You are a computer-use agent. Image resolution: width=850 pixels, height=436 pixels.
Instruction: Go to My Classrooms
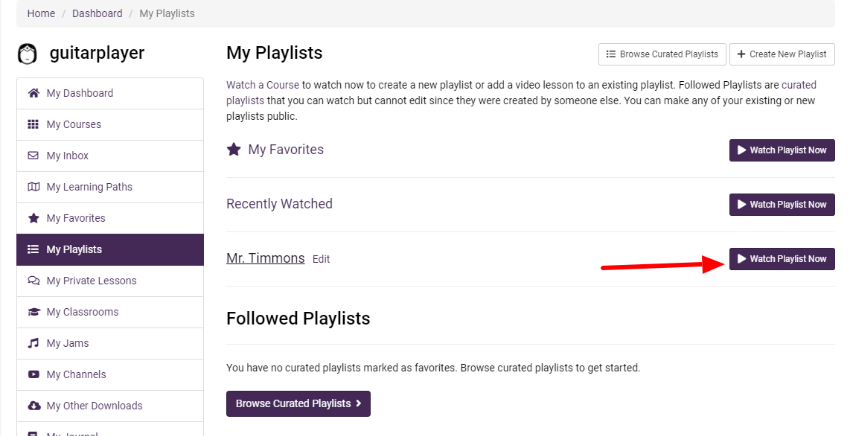point(110,312)
